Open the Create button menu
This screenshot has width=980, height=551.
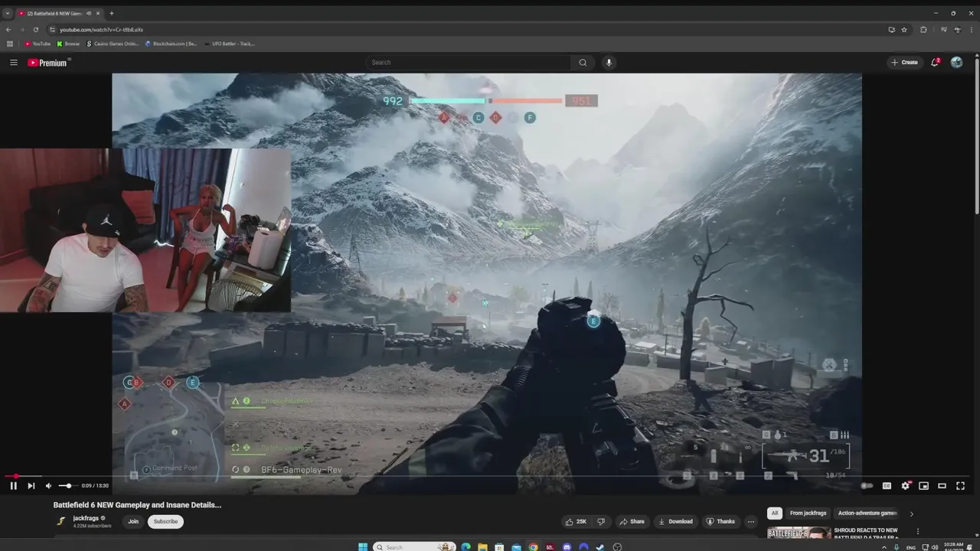click(x=904, y=63)
